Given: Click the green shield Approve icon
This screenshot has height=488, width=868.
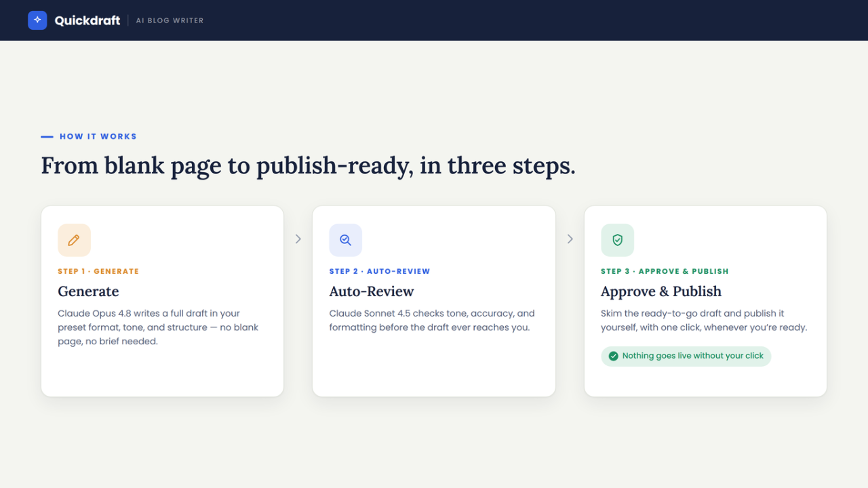Looking at the screenshot, I should pos(617,240).
